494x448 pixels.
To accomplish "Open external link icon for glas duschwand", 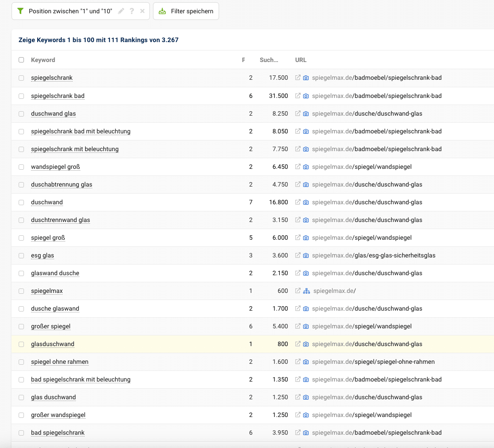I will (x=298, y=397).
